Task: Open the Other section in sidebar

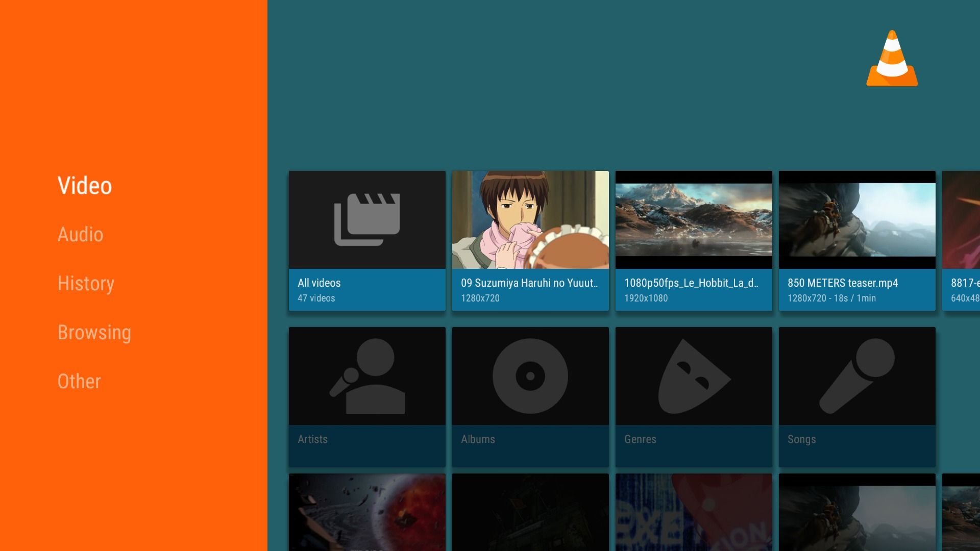Action: click(x=79, y=381)
